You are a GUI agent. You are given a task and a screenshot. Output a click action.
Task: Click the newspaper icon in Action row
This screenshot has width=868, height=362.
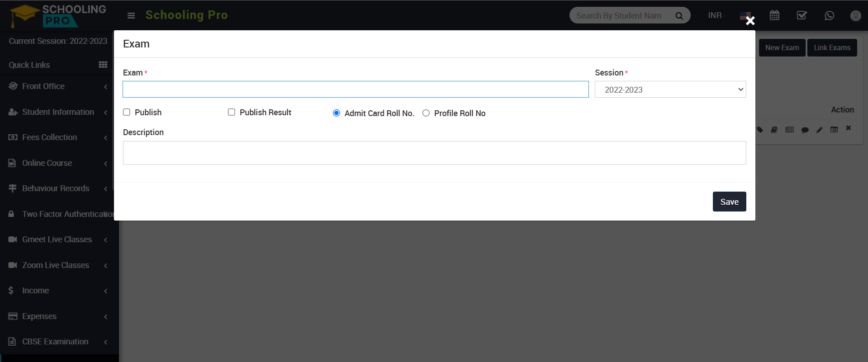tap(789, 130)
